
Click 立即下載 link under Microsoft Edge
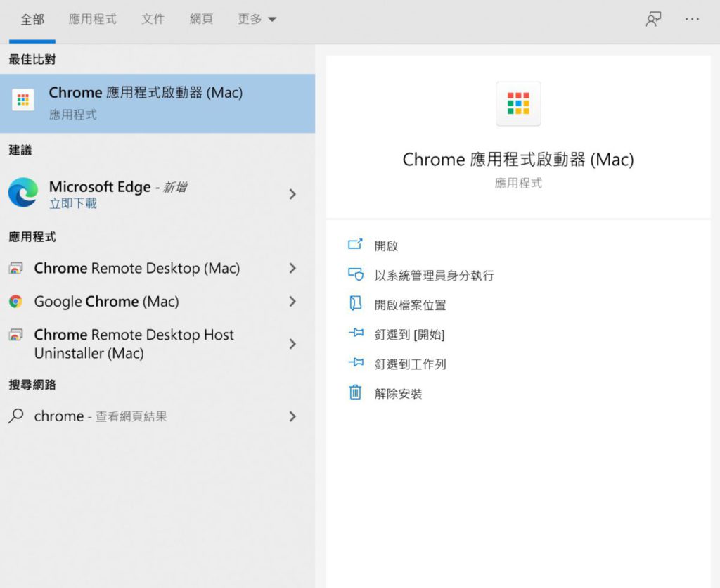[73, 203]
